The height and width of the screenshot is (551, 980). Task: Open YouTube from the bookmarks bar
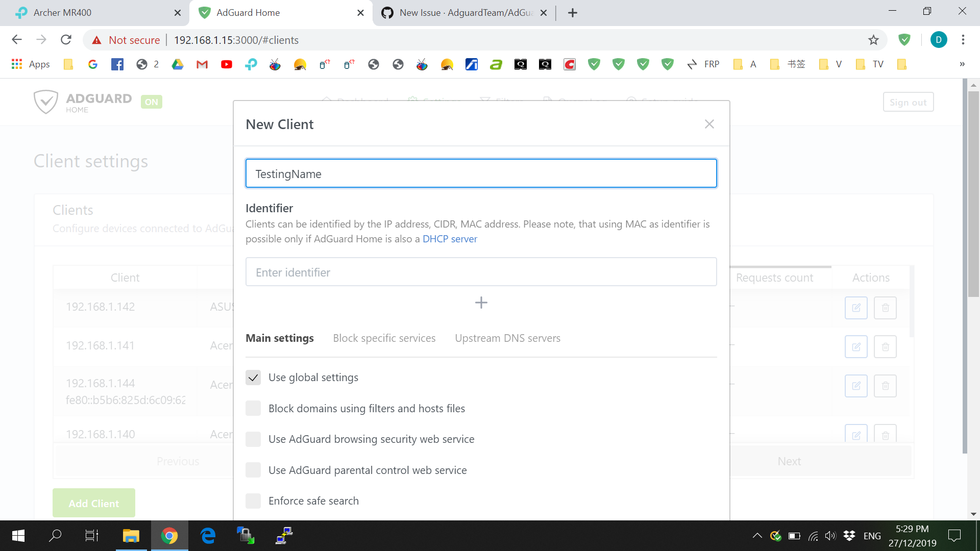tap(226, 64)
